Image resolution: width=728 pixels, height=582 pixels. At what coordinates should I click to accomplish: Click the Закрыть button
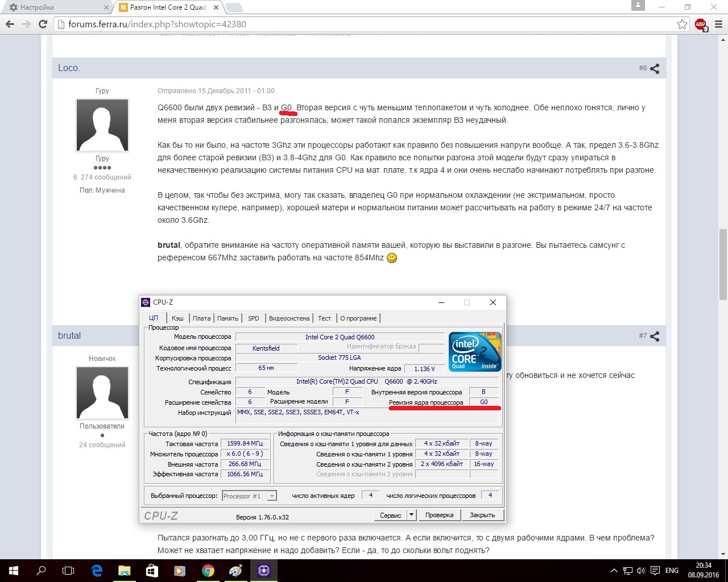482,515
